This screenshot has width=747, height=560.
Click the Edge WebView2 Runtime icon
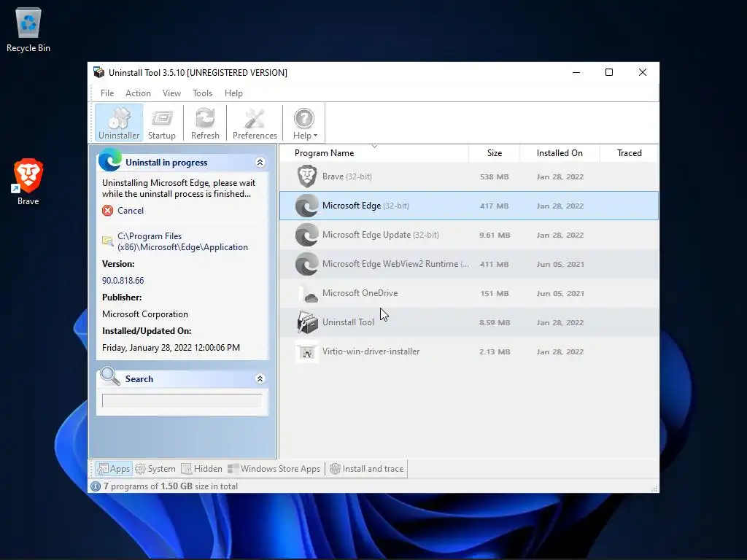(x=307, y=264)
